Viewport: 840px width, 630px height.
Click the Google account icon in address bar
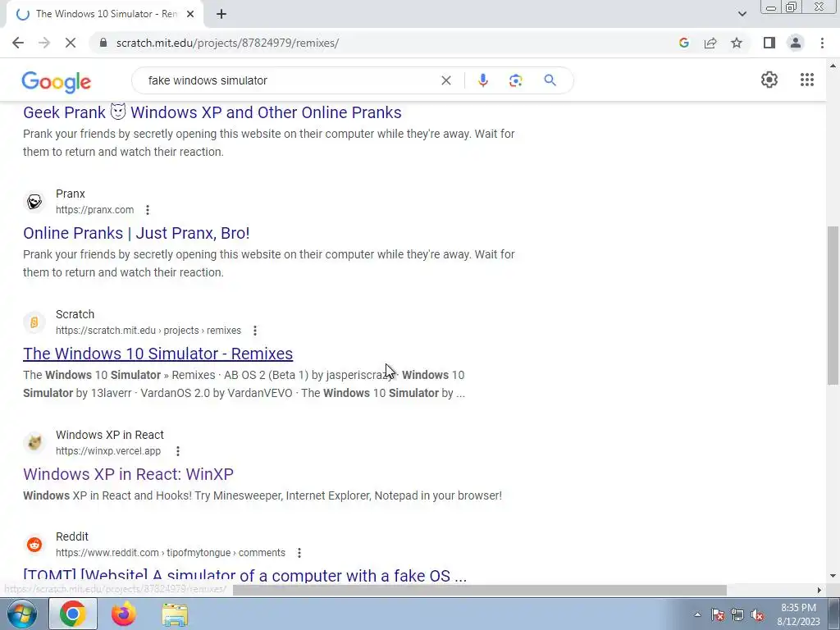point(683,43)
